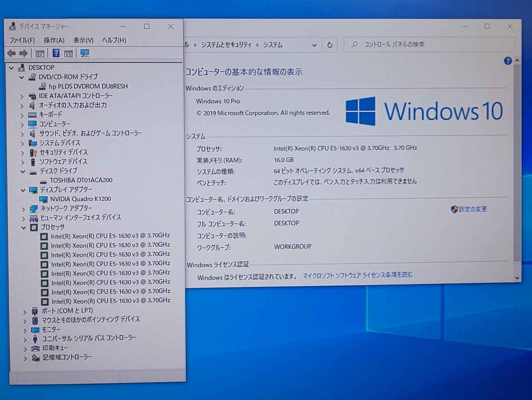Viewport: 532px width, 400px height.
Task: Click the refresh button in address bar
Action: 329,45
